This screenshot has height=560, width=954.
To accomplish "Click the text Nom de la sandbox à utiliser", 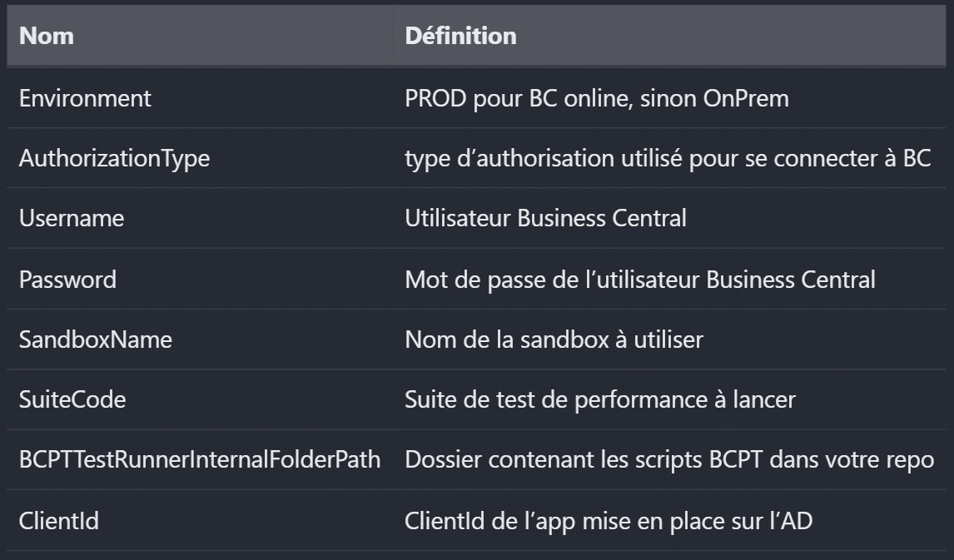I will [554, 339].
